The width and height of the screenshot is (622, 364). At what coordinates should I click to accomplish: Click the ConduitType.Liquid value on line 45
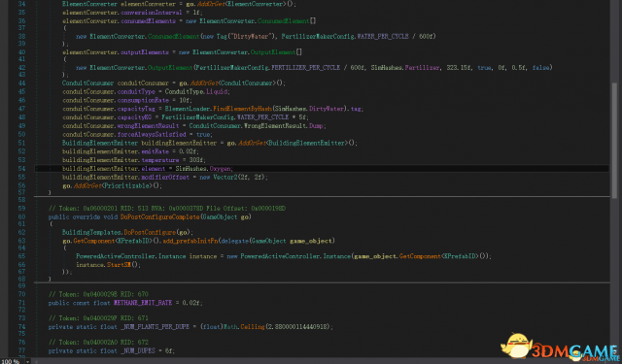[196, 92]
